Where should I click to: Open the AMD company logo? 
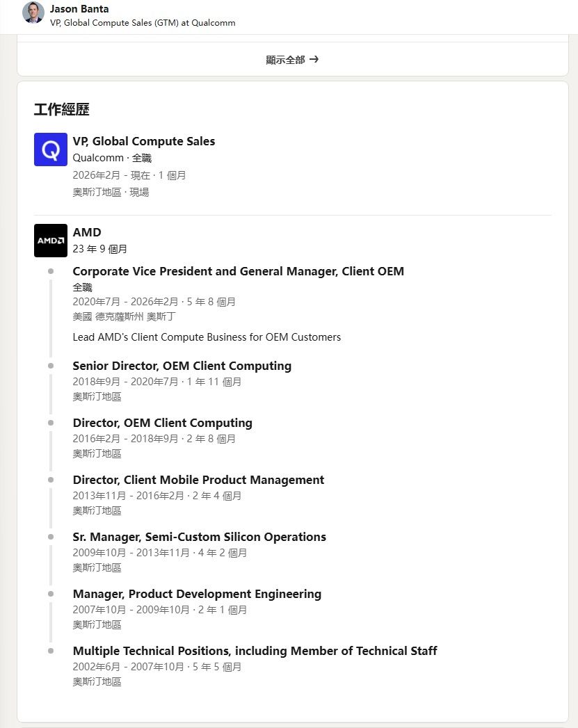[51, 241]
